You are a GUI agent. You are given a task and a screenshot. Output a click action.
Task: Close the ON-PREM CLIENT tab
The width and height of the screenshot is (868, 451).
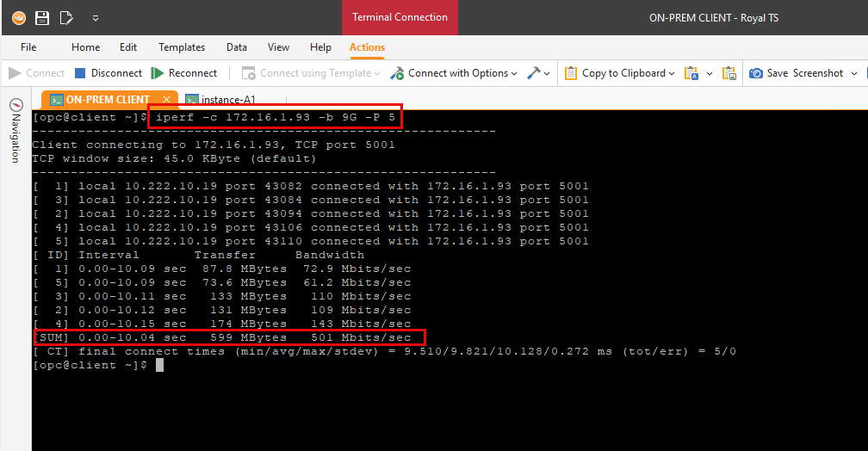pyautogui.click(x=166, y=100)
